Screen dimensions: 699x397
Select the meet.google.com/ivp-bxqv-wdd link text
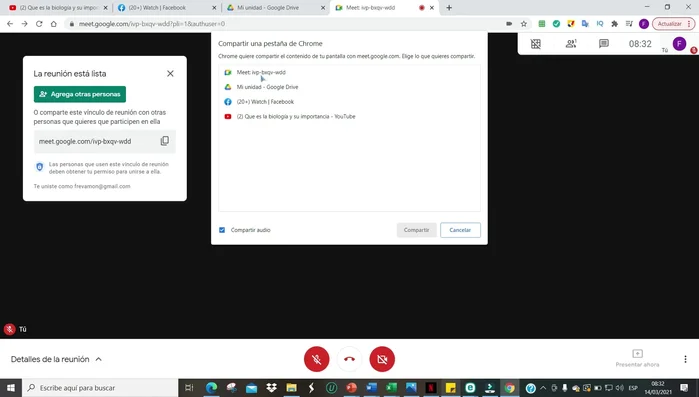[85, 141]
